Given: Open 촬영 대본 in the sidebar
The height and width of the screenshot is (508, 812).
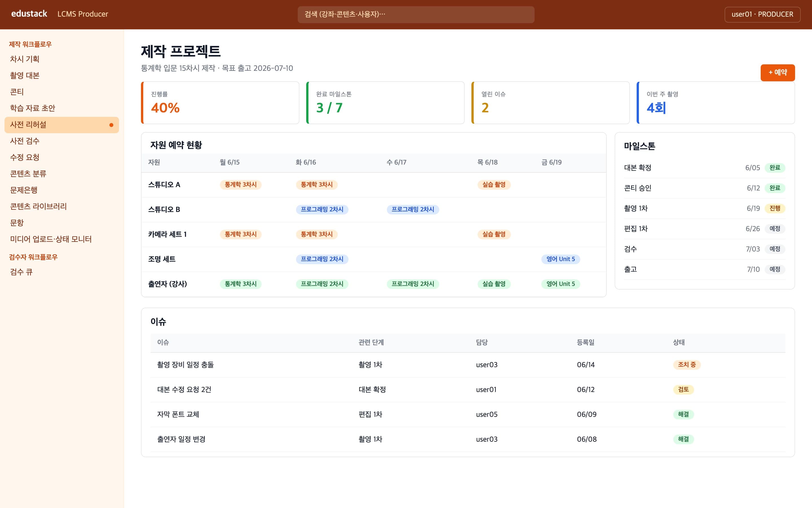Looking at the screenshot, I should (62, 75).
